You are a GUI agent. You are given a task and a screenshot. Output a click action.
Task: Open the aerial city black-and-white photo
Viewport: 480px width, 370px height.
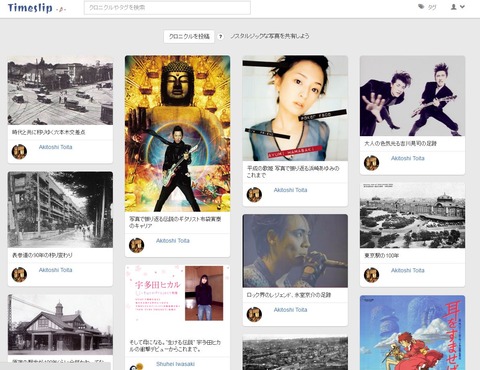click(295, 352)
